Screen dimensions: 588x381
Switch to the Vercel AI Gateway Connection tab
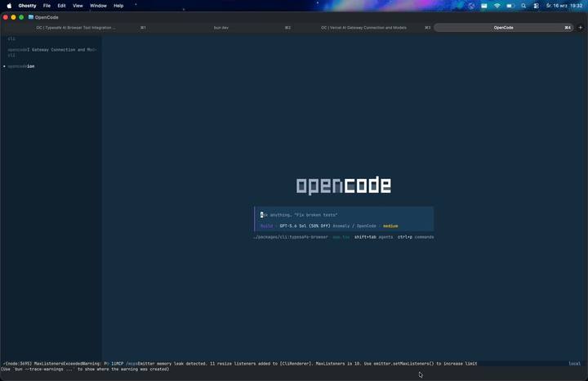click(x=363, y=28)
